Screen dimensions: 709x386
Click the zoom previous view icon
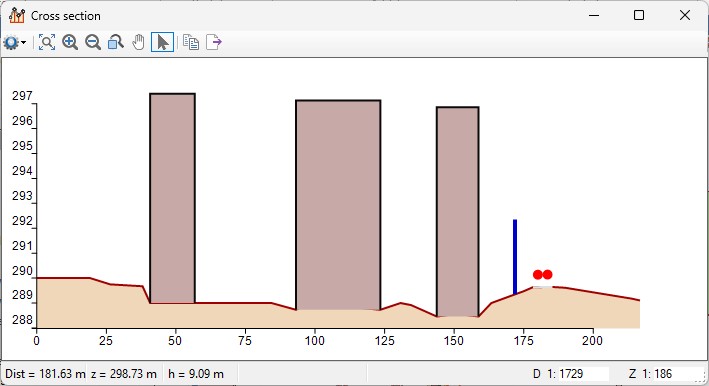[x=116, y=42]
